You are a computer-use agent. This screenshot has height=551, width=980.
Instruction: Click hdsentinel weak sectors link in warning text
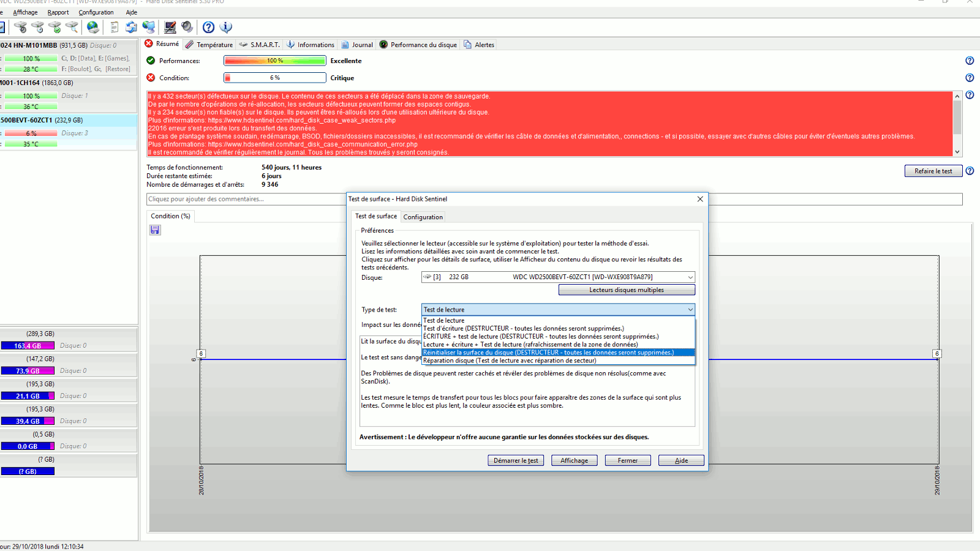[302, 120]
